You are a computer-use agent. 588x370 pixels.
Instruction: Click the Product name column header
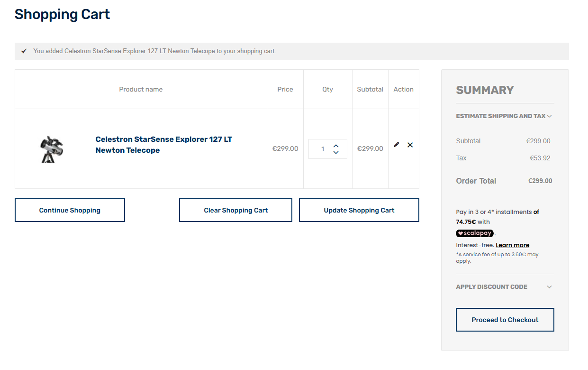pos(141,89)
